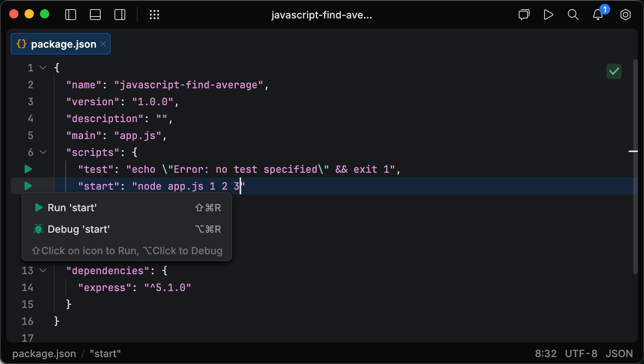Toggle the right tool window sidebar

pyautogui.click(x=120, y=15)
